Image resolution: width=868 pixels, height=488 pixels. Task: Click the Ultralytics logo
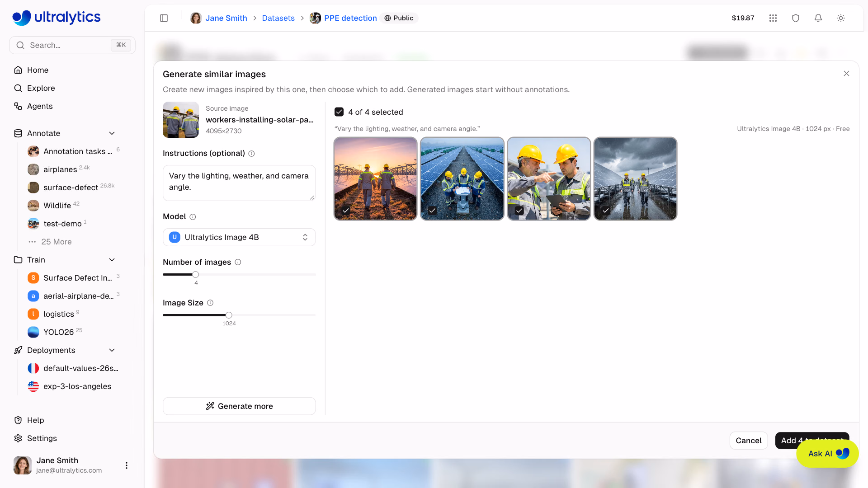tap(57, 18)
